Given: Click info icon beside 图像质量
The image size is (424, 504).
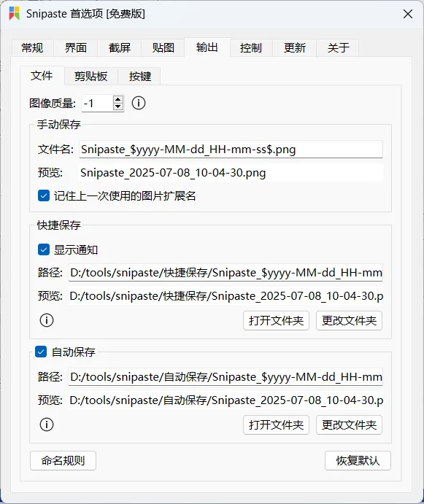Looking at the screenshot, I should pos(139,103).
